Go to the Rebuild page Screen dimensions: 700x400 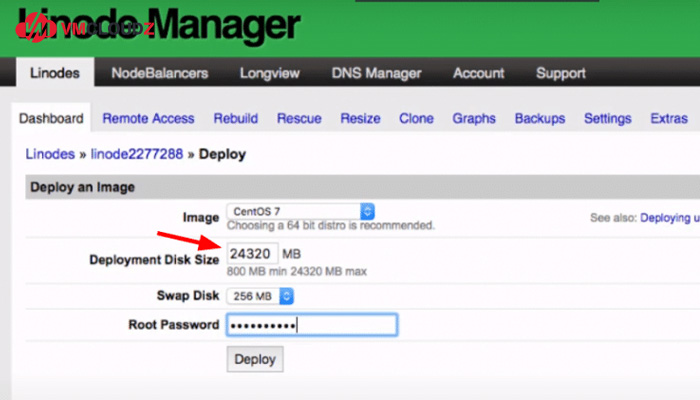(236, 118)
